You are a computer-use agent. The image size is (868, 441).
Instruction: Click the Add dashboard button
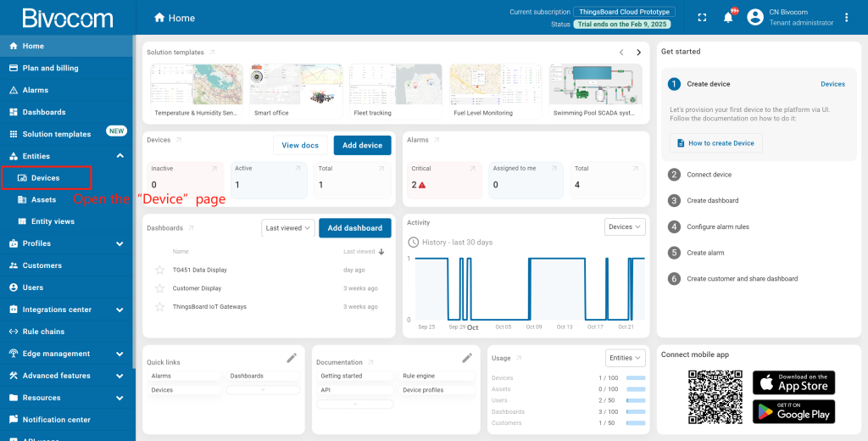tap(355, 227)
